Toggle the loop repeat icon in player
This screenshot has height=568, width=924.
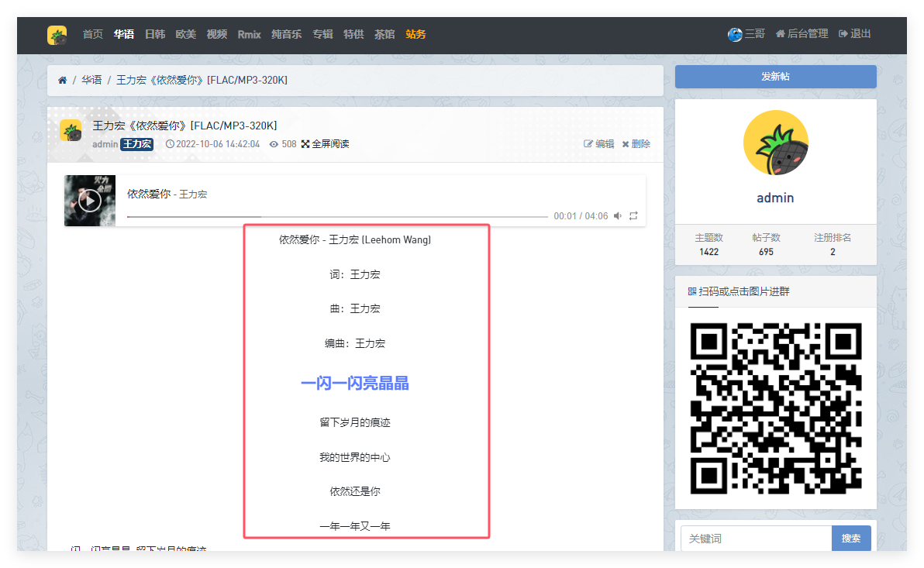633,216
